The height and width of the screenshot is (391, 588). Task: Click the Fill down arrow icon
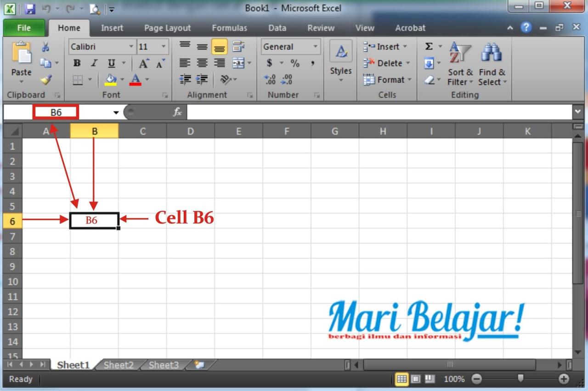[x=429, y=63]
